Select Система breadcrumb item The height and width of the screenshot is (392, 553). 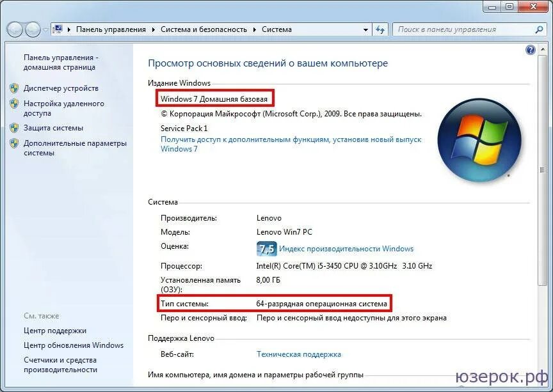pyautogui.click(x=276, y=29)
